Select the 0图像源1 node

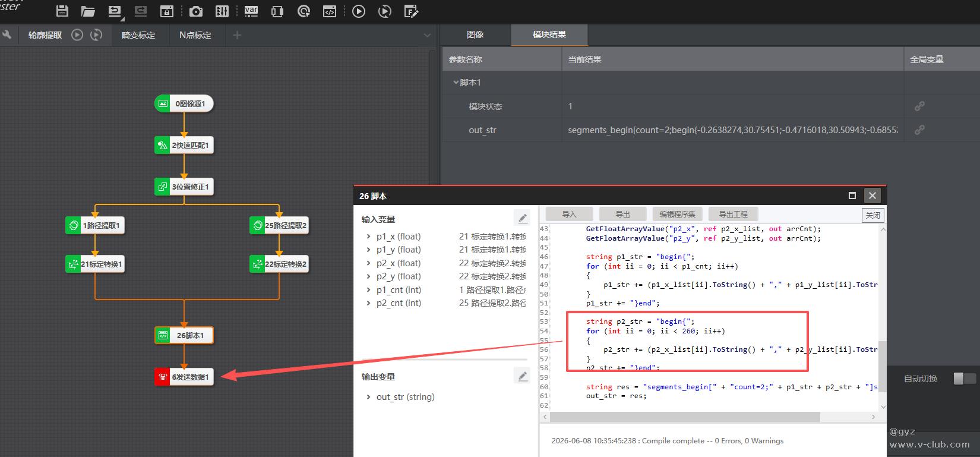[x=184, y=103]
